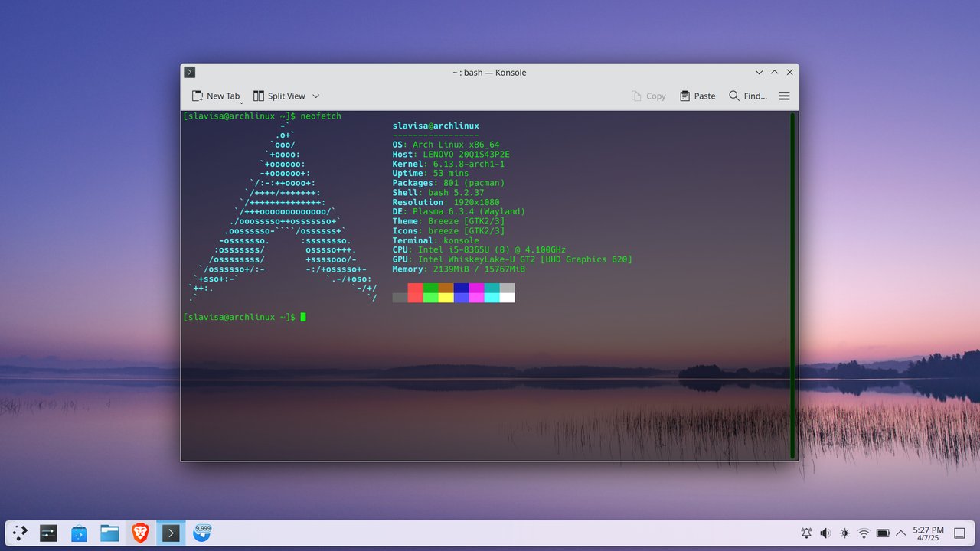The height and width of the screenshot is (551, 980).
Task: Open the Find search tool
Action: point(747,96)
